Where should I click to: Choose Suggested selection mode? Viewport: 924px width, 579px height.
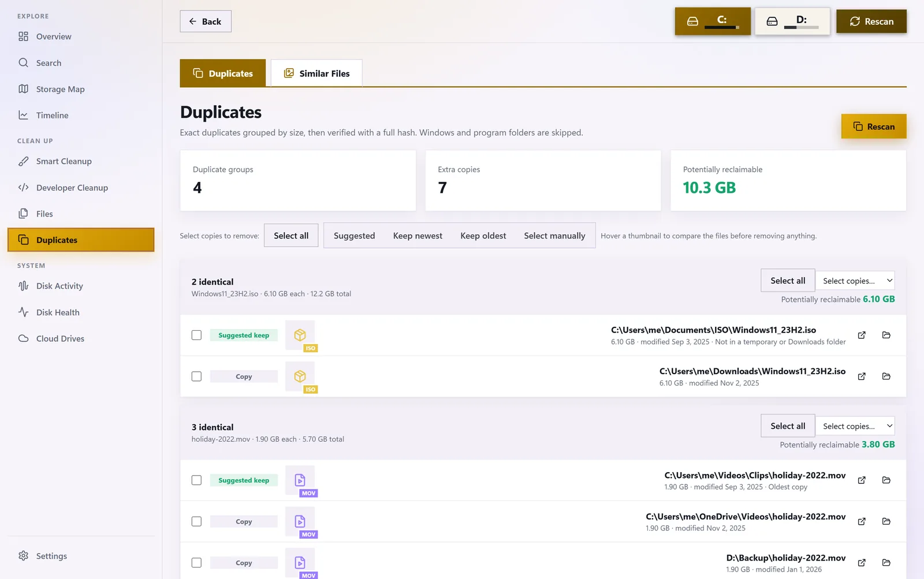[x=354, y=236]
